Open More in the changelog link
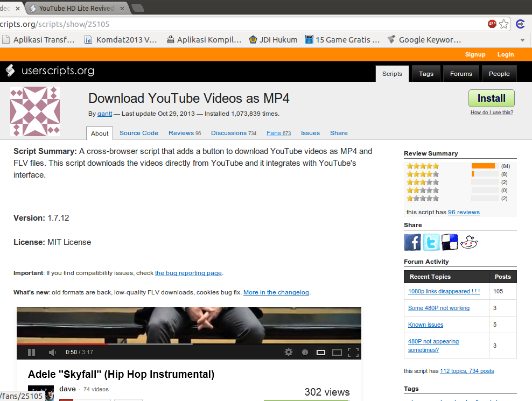 tap(276, 292)
